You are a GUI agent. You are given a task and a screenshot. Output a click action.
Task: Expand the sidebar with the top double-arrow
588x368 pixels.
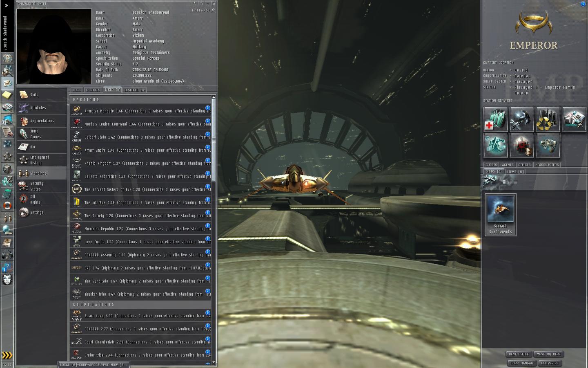pos(6,5)
